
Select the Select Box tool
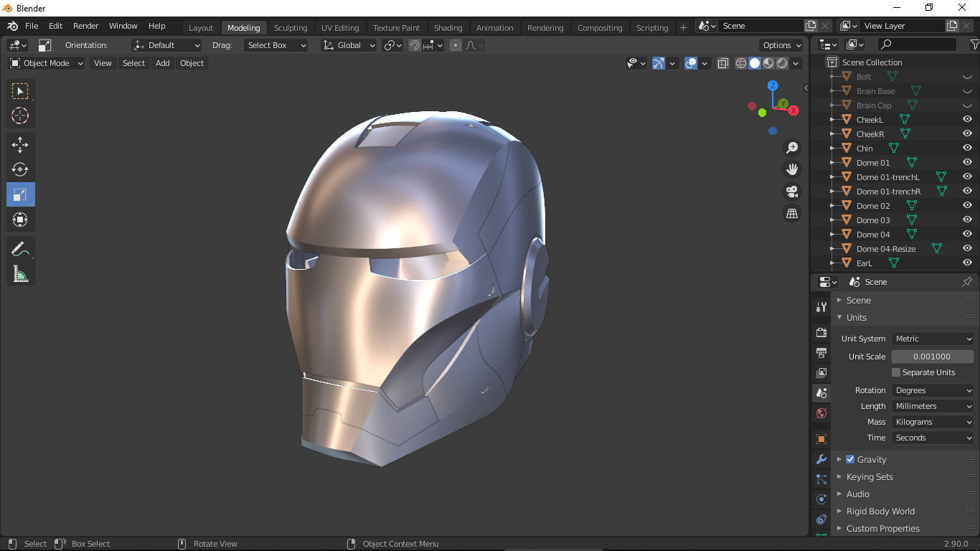(x=20, y=91)
